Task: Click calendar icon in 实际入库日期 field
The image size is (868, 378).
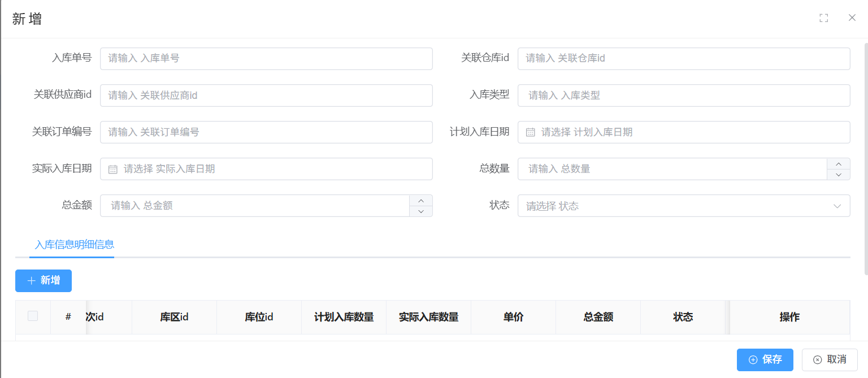Action: coord(112,169)
